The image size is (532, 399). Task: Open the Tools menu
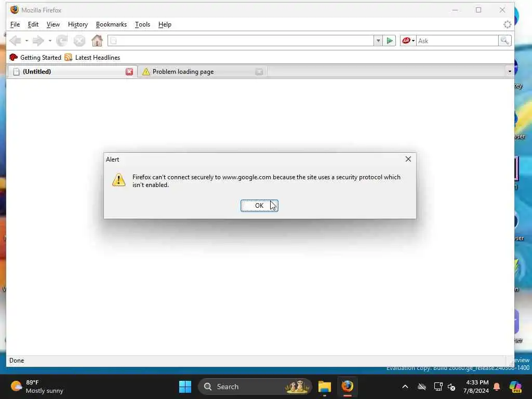142,24
